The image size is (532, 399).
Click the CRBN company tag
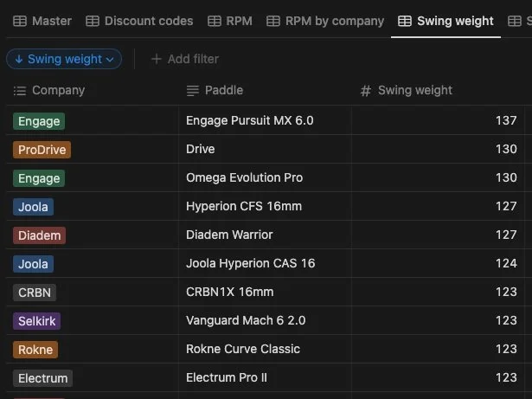(x=35, y=293)
